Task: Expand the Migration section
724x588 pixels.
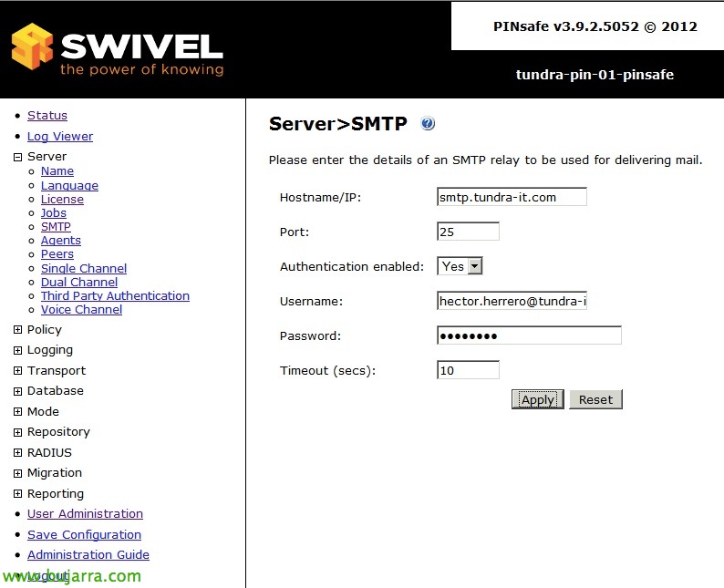Action: click(x=17, y=473)
